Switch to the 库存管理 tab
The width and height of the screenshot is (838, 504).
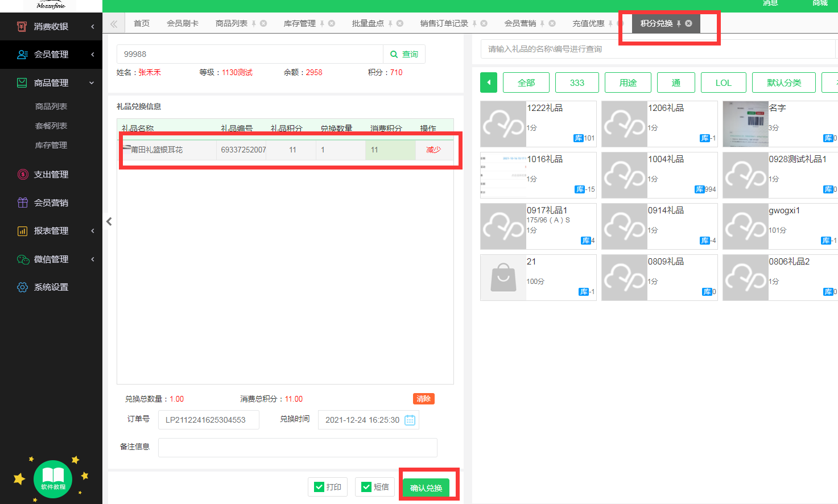299,23
